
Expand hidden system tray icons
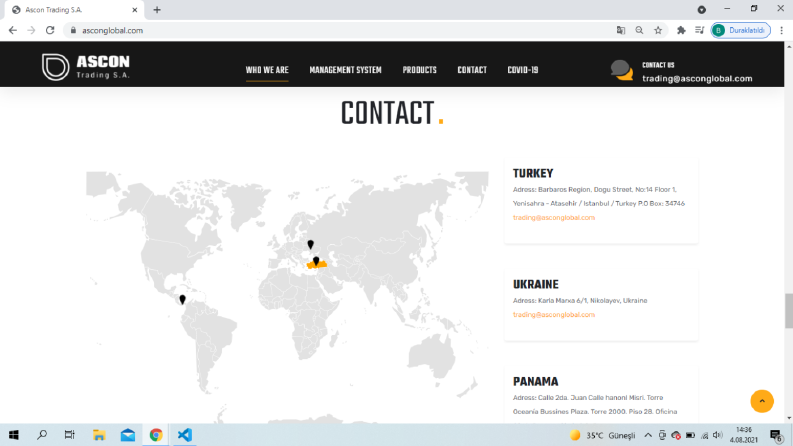point(648,435)
